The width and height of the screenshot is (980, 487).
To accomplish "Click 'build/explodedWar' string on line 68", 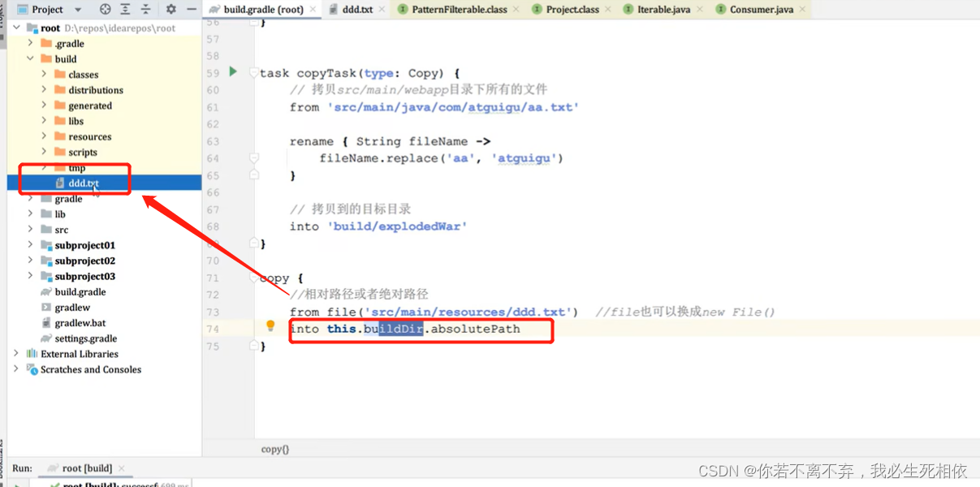I will point(397,226).
